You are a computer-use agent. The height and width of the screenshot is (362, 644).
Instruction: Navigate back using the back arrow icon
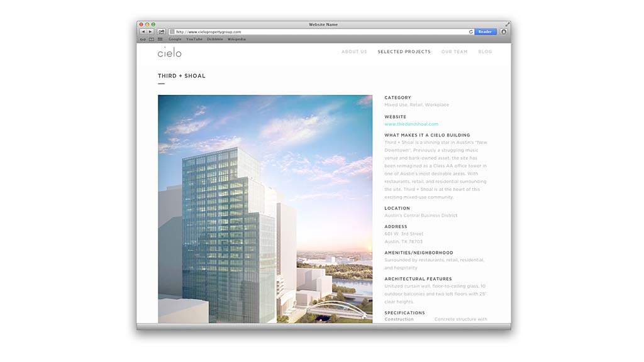click(144, 31)
